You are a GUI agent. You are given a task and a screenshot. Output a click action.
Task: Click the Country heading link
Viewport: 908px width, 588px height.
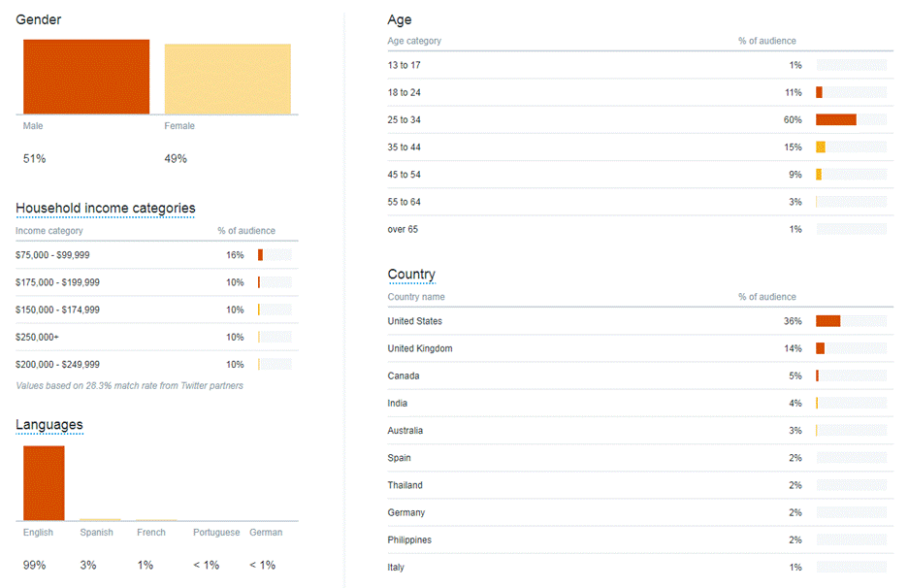[411, 275]
